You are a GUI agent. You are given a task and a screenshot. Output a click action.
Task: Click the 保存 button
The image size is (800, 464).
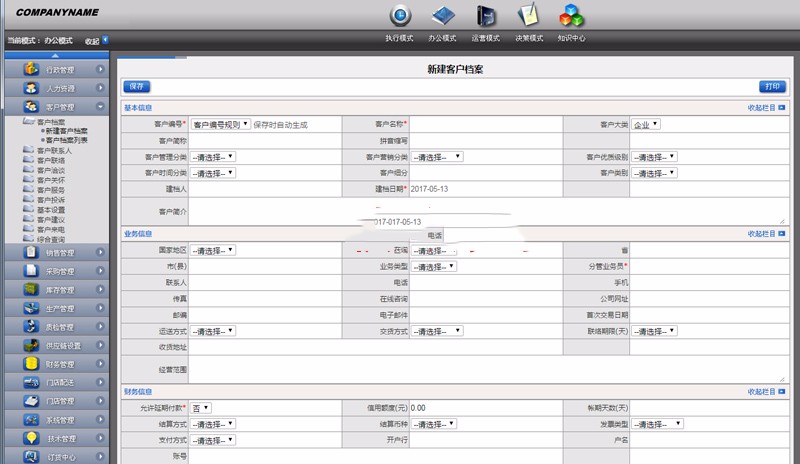click(136, 87)
